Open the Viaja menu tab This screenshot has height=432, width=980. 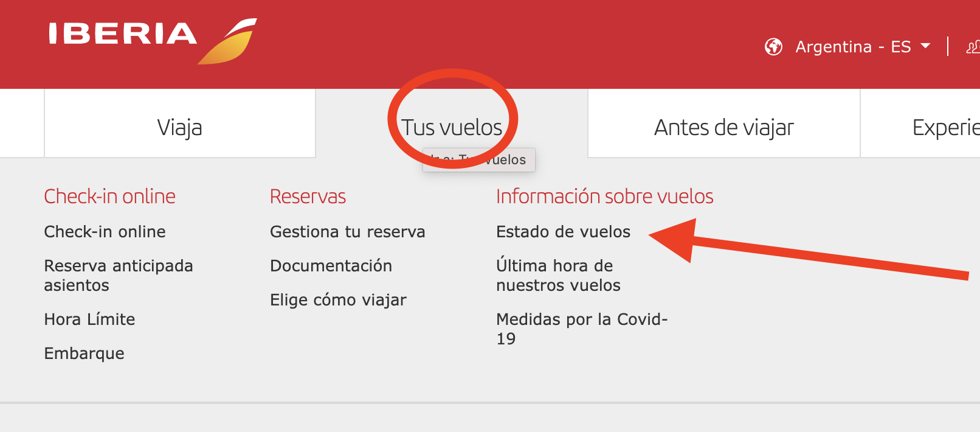[x=180, y=124]
